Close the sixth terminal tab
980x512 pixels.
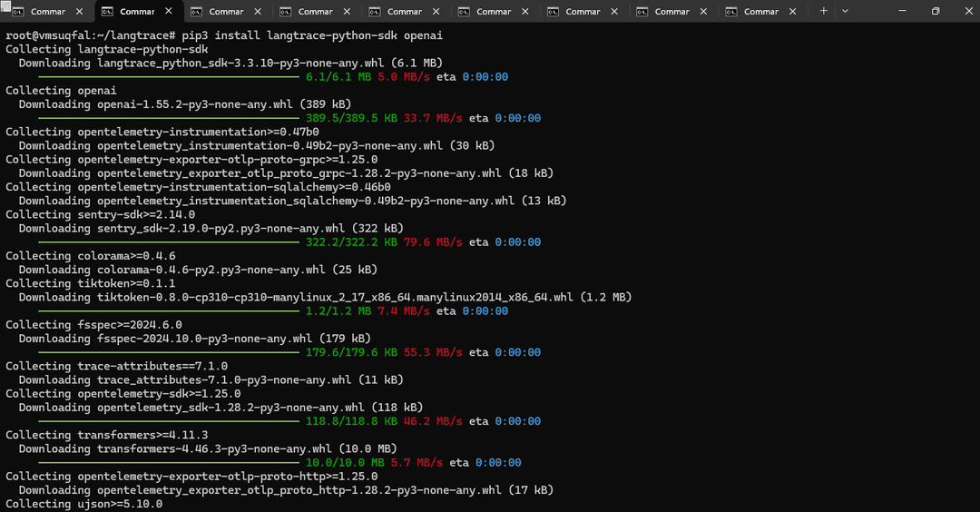point(525,12)
